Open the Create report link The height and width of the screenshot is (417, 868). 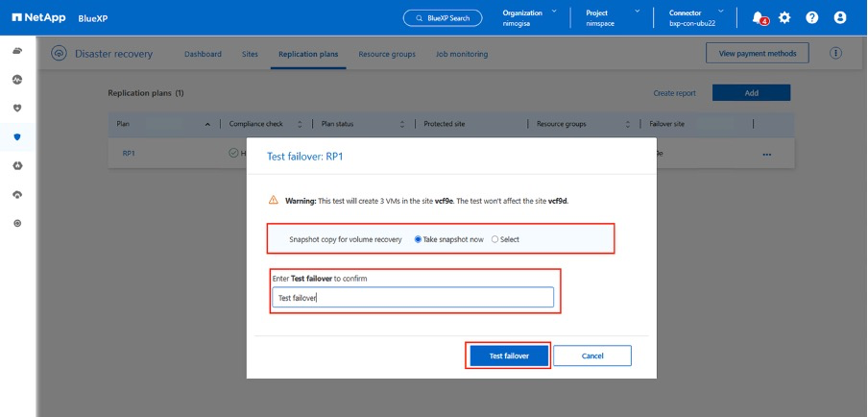point(674,93)
